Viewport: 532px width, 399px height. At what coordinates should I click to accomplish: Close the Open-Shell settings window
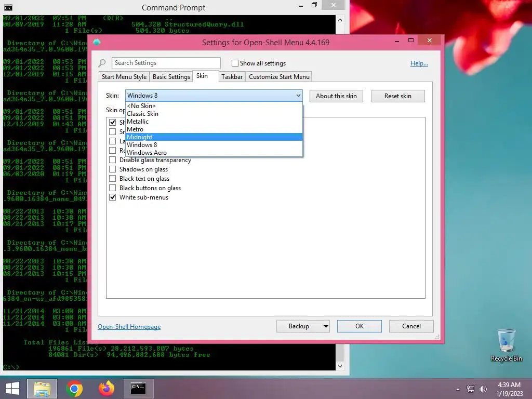(x=430, y=41)
